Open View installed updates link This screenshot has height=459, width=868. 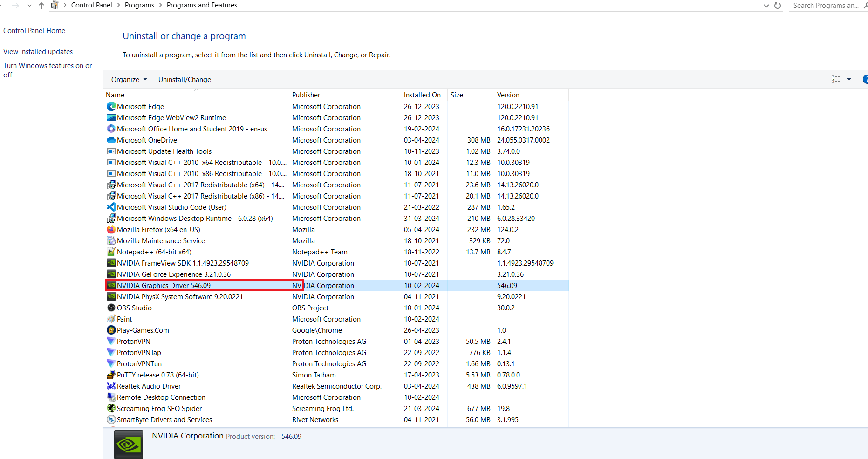click(38, 52)
